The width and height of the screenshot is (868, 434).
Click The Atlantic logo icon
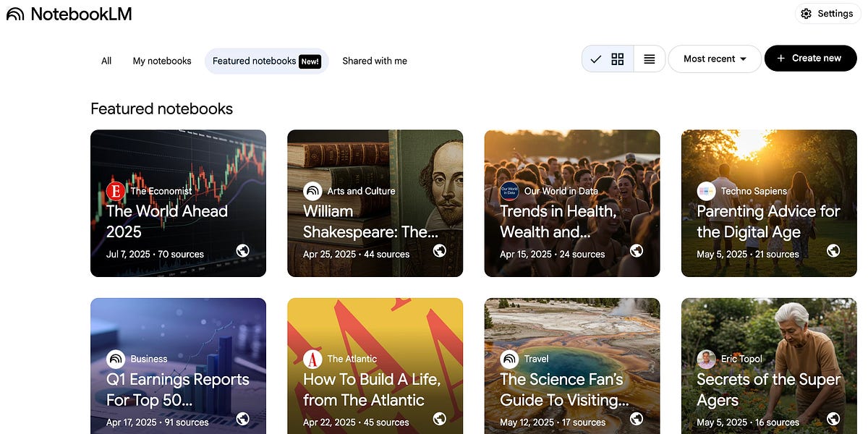pyautogui.click(x=312, y=359)
